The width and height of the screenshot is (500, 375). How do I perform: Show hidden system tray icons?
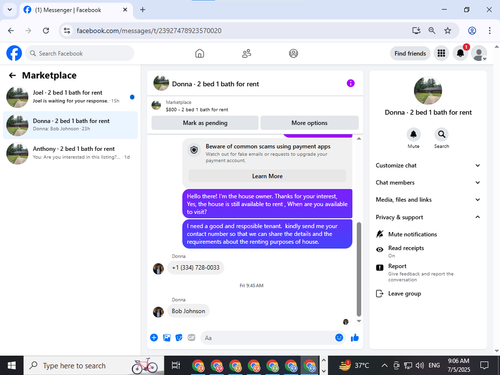(x=384, y=366)
